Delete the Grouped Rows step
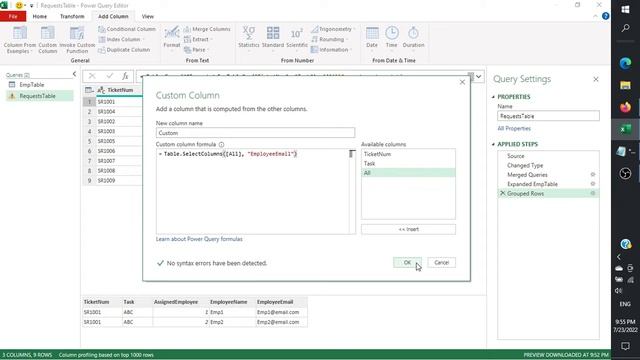 [502, 193]
